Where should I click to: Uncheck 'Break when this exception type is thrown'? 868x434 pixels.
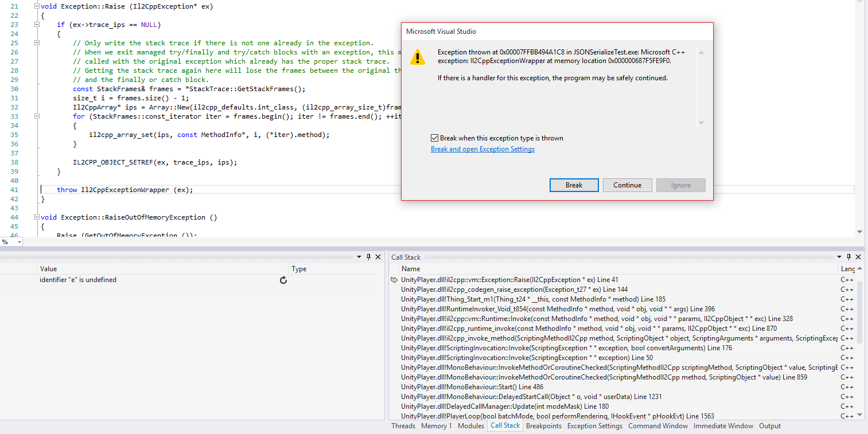click(435, 138)
